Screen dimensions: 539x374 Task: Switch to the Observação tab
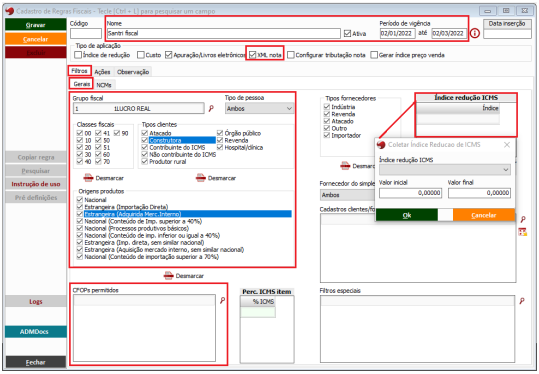pos(133,72)
